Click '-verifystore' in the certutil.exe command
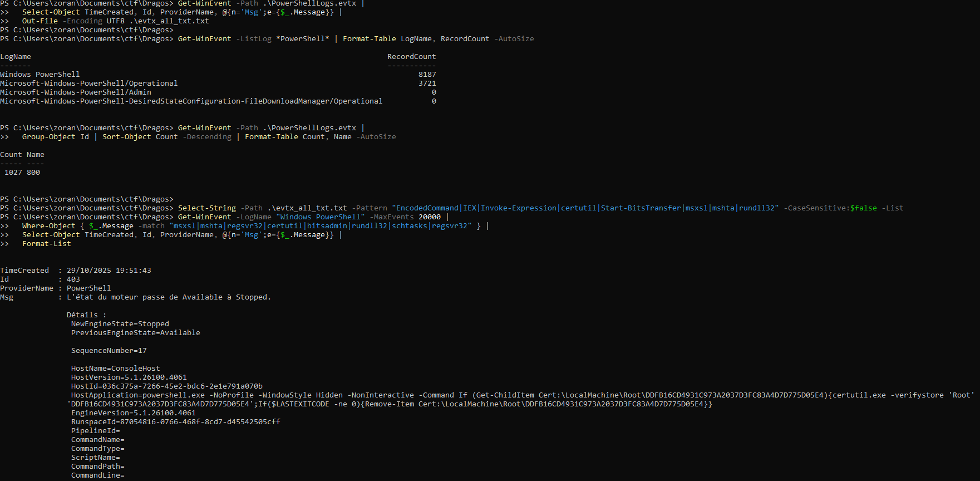 coord(917,395)
